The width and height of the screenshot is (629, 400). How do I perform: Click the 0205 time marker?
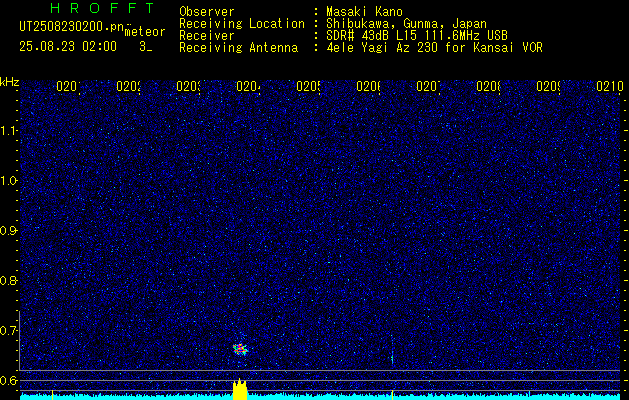[x=308, y=86]
